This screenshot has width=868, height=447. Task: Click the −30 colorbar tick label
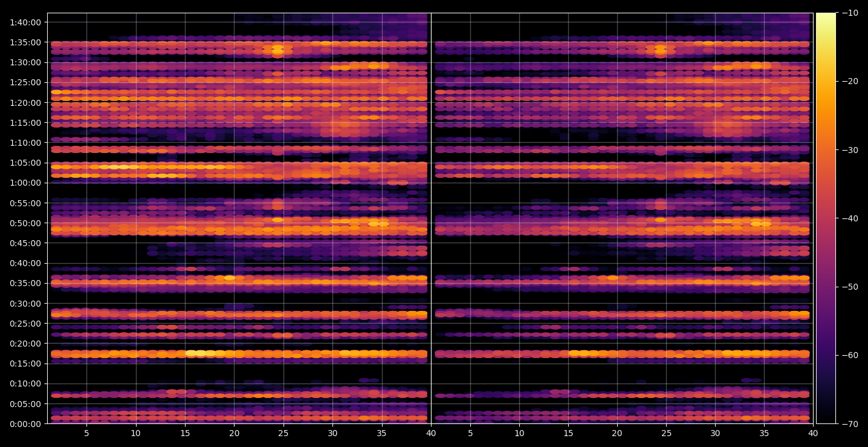(850, 150)
